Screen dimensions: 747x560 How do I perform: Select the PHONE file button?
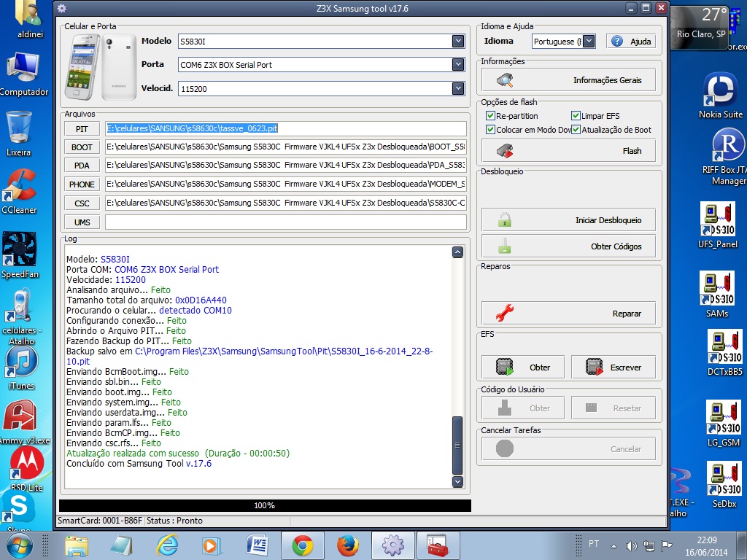(x=82, y=184)
